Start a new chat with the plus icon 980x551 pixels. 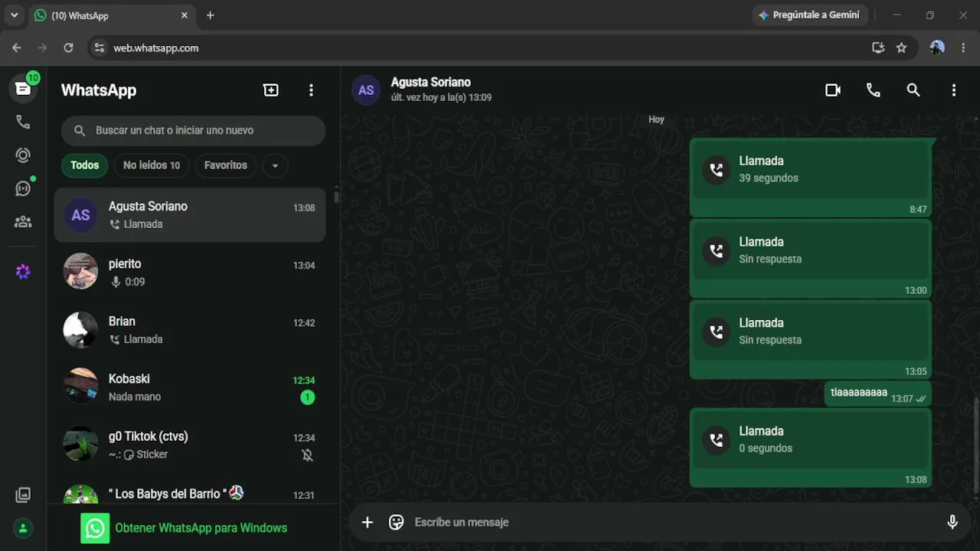click(x=271, y=90)
